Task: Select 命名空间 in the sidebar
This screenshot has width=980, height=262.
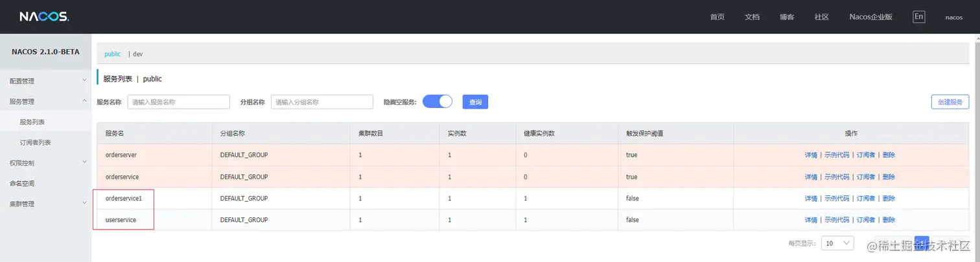Action: [23, 184]
